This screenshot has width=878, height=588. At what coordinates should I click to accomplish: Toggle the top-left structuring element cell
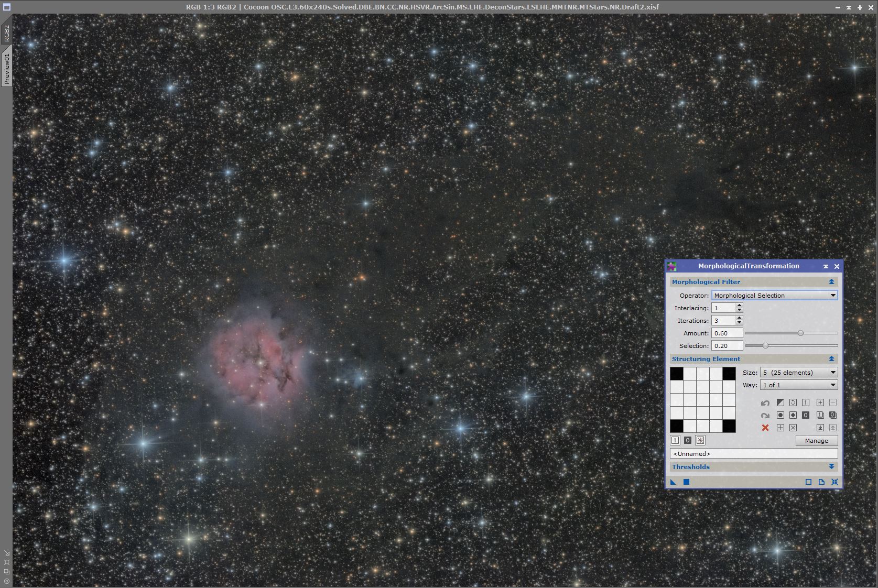coord(677,374)
